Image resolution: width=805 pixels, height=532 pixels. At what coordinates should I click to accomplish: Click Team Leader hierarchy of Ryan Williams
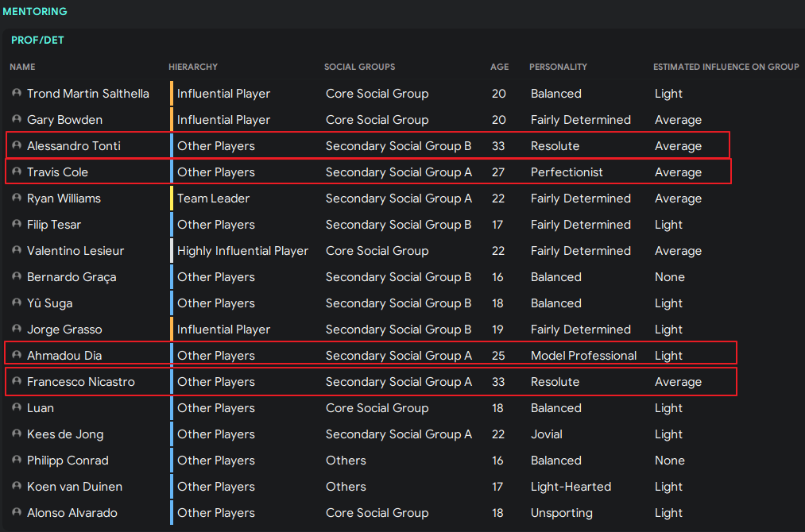point(213,198)
